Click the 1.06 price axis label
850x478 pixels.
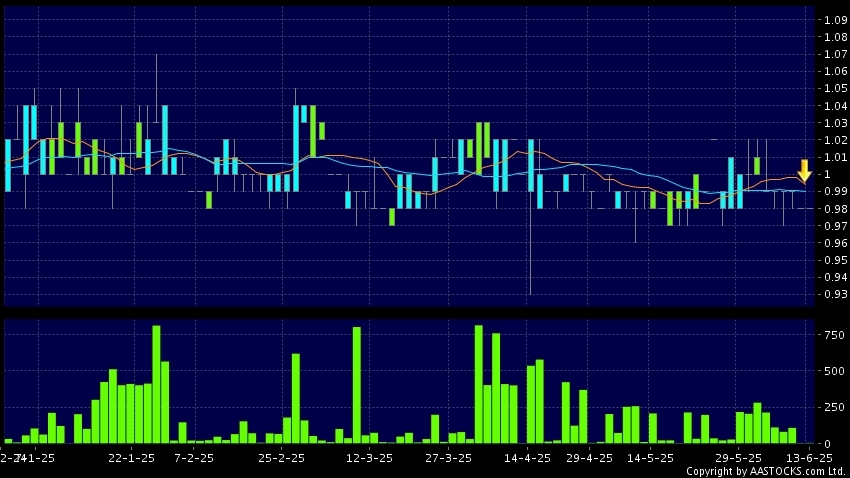[835, 71]
